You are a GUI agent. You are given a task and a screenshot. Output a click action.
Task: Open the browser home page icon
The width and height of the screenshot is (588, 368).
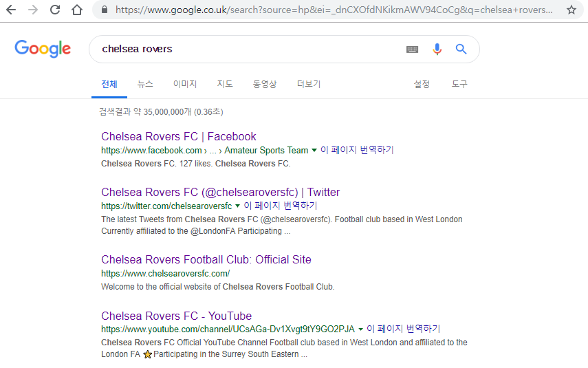tap(77, 10)
